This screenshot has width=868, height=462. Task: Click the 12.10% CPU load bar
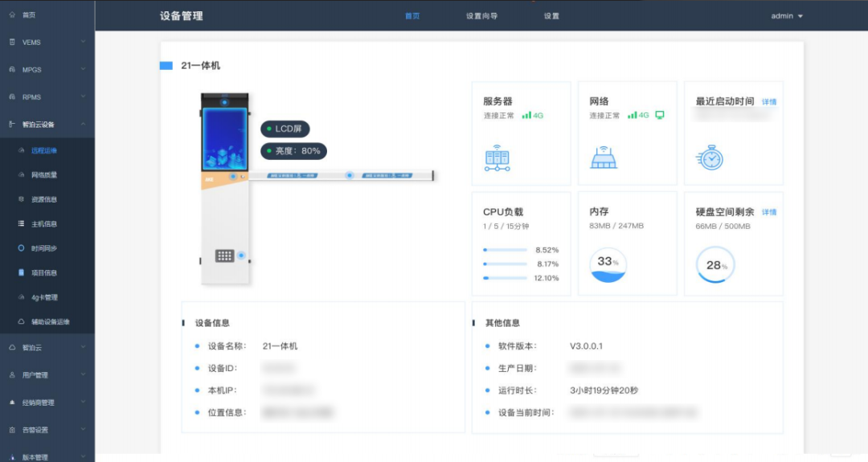tap(505, 278)
